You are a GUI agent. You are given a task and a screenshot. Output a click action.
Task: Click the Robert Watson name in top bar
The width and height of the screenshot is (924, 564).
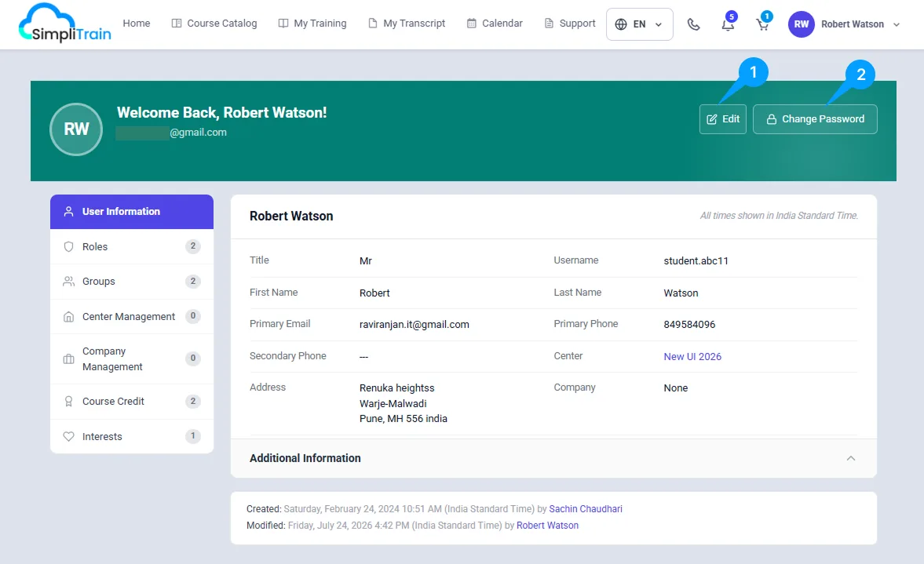[852, 24]
